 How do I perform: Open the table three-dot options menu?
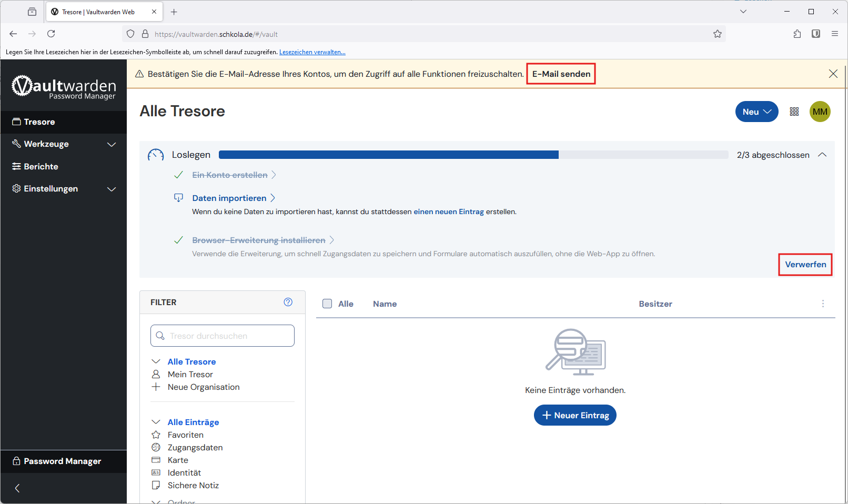[823, 304]
